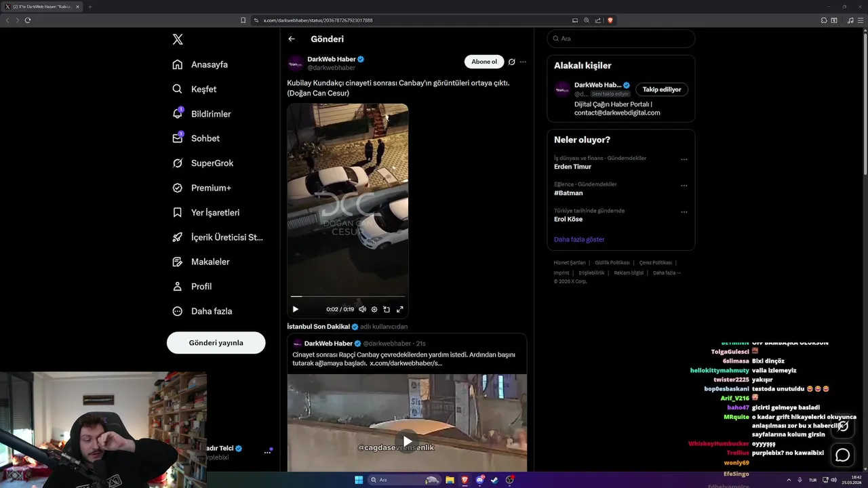Open Keşfet explore page
This screenshot has width=868, height=488.
[195, 89]
